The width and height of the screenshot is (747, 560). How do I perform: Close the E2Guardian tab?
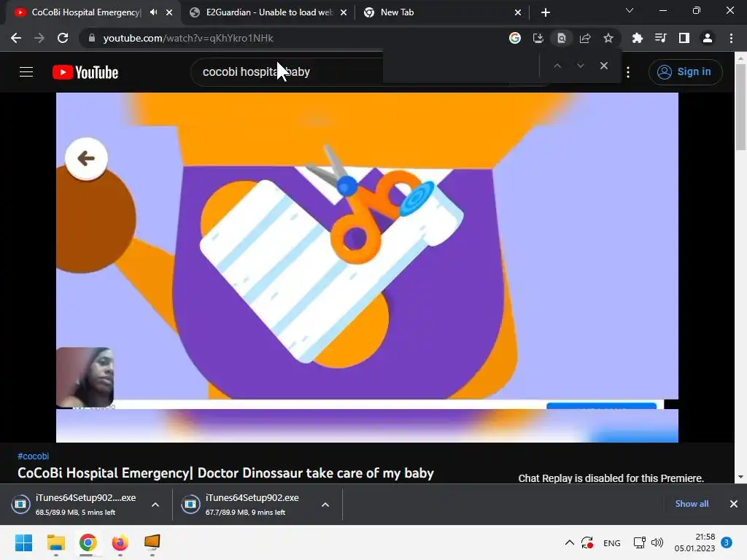[x=344, y=12]
